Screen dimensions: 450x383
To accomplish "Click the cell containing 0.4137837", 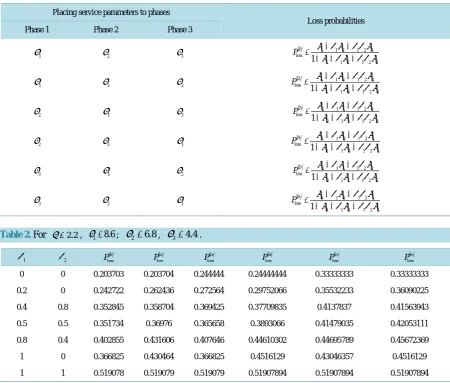I will (334, 307).
